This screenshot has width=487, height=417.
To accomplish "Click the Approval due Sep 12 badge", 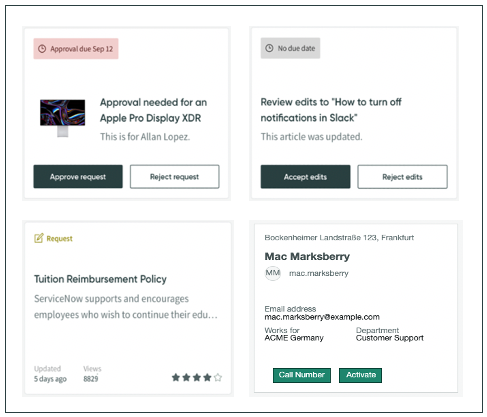I will 76,49.
